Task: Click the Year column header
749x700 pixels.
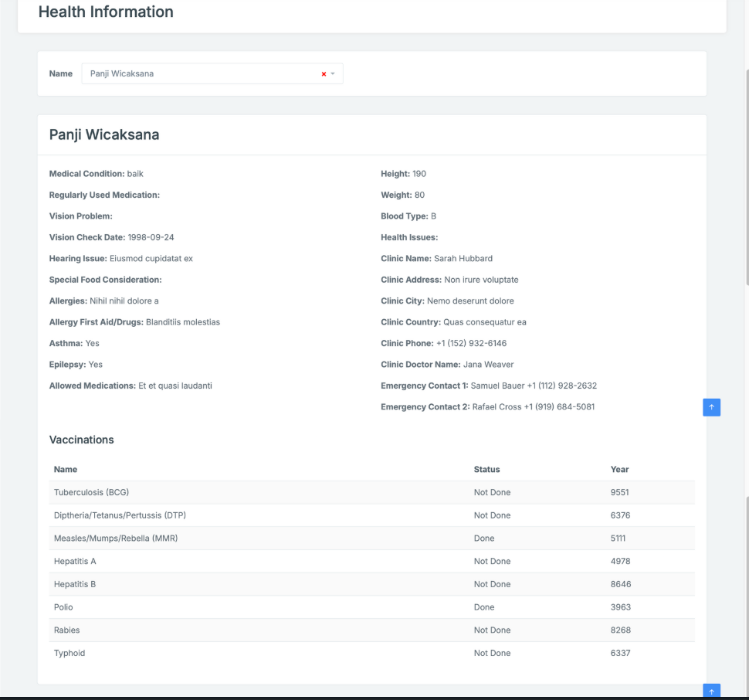Action: coord(619,469)
